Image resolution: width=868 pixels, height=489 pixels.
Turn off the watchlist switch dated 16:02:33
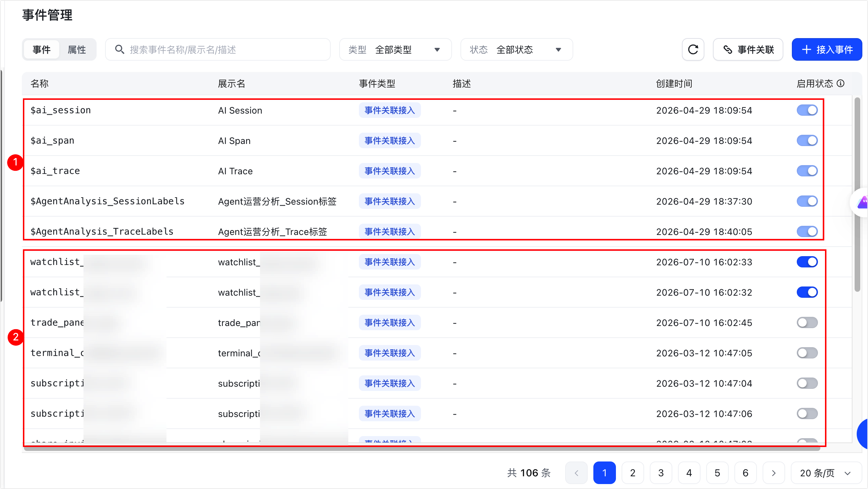click(x=807, y=262)
